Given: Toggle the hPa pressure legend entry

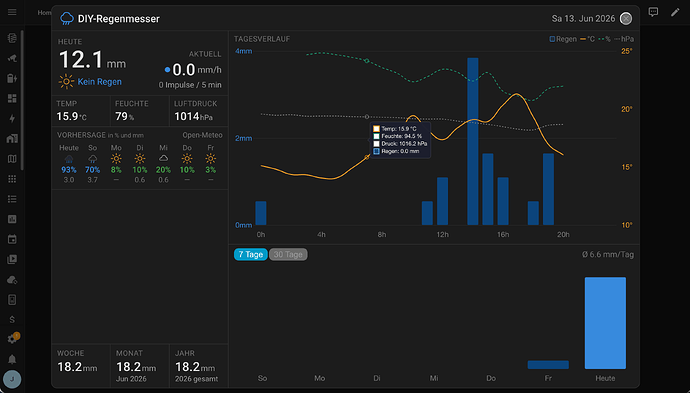Looking at the screenshot, I should 624,39.
